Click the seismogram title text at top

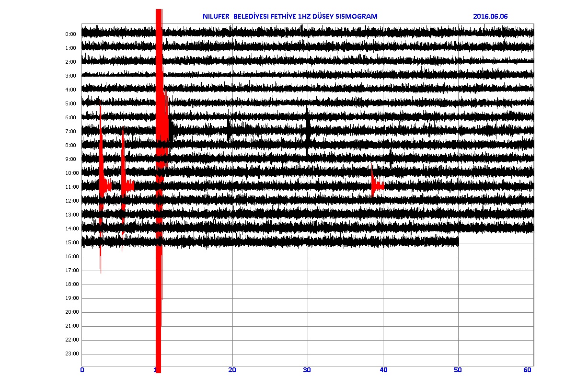point(290,16)
